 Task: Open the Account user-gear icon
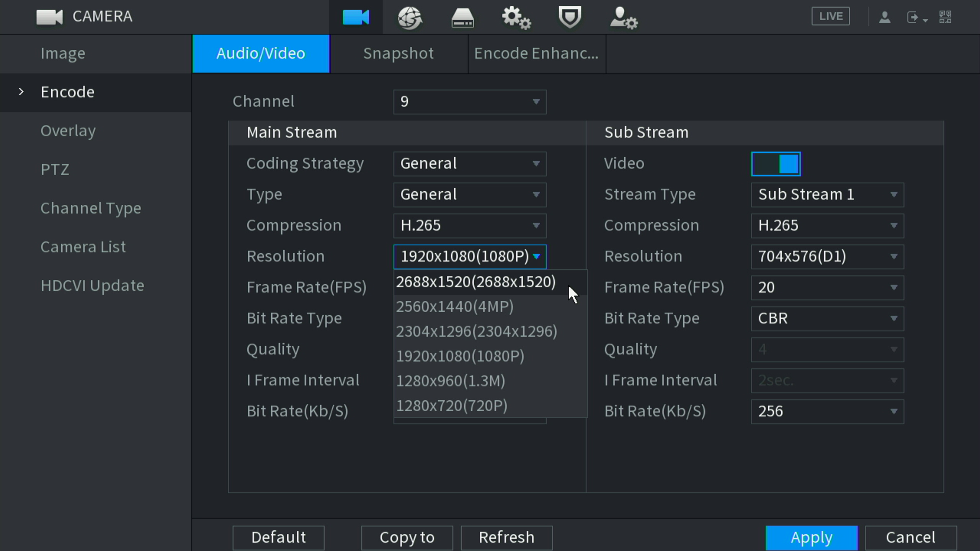tap(623, 18)
